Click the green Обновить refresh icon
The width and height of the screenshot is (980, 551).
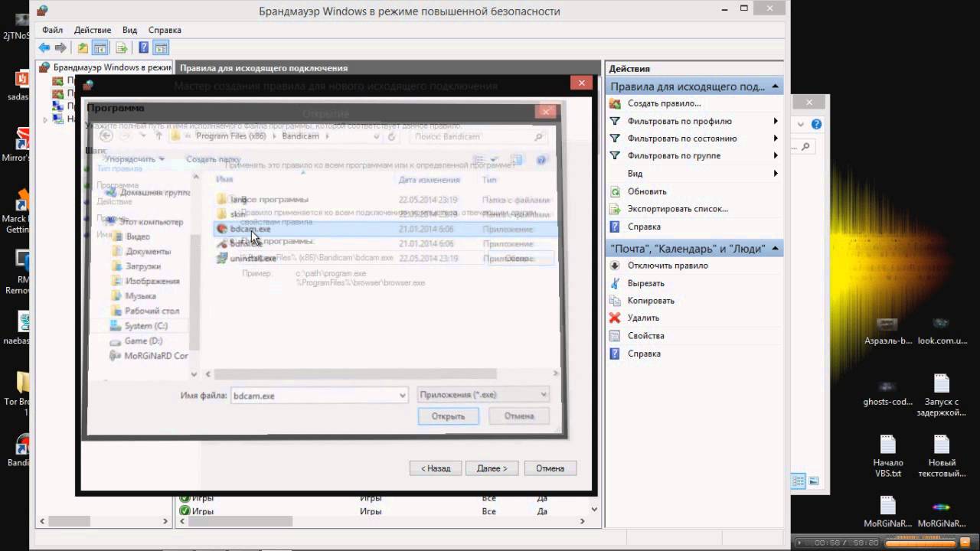point(614,191)
